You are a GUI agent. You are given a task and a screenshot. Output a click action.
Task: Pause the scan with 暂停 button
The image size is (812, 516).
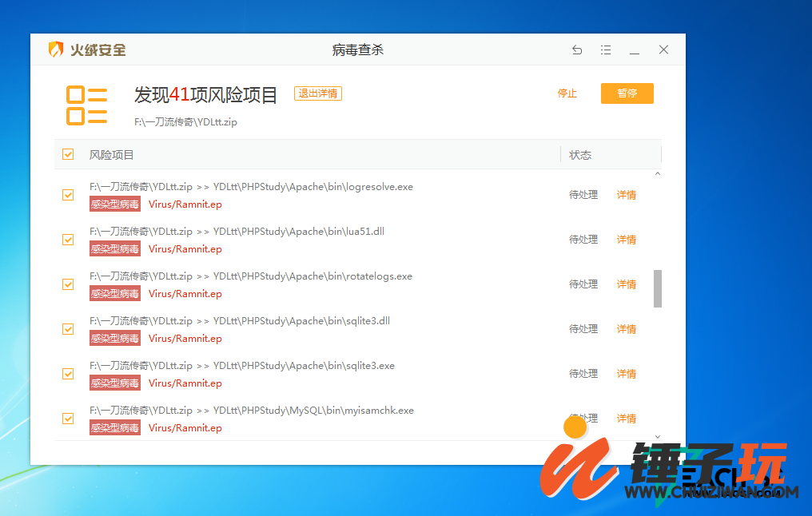(627, 93)
